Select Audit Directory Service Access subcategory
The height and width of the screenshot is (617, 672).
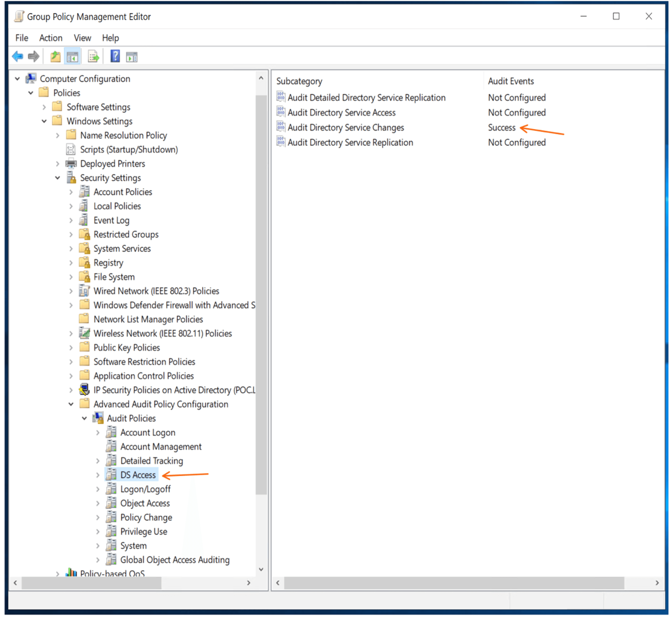pyautogui.click(x=342, y=113)
